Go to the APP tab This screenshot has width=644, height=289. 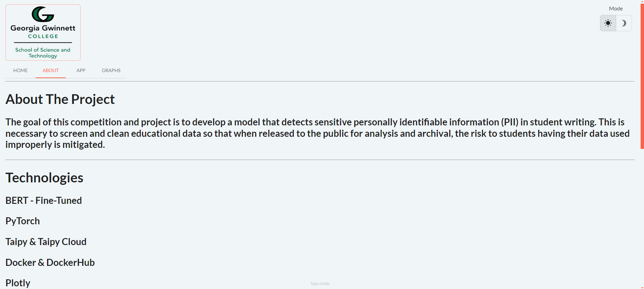coord(81,70)
